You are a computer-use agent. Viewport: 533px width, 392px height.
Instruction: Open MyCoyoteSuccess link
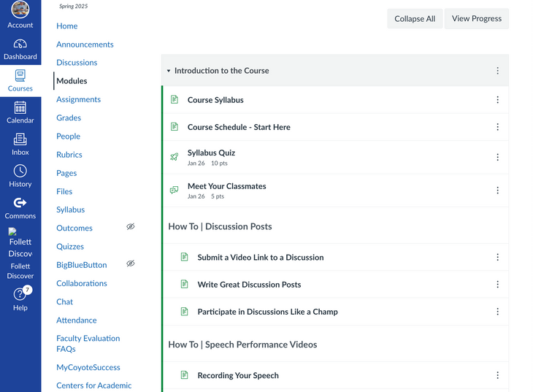coord(88,367)
